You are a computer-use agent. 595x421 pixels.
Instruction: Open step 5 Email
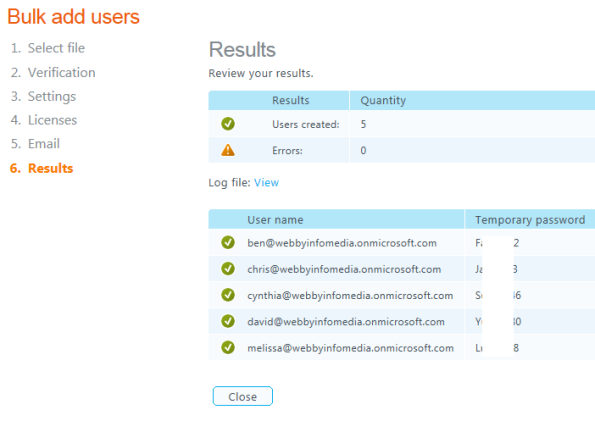[35, 144]
